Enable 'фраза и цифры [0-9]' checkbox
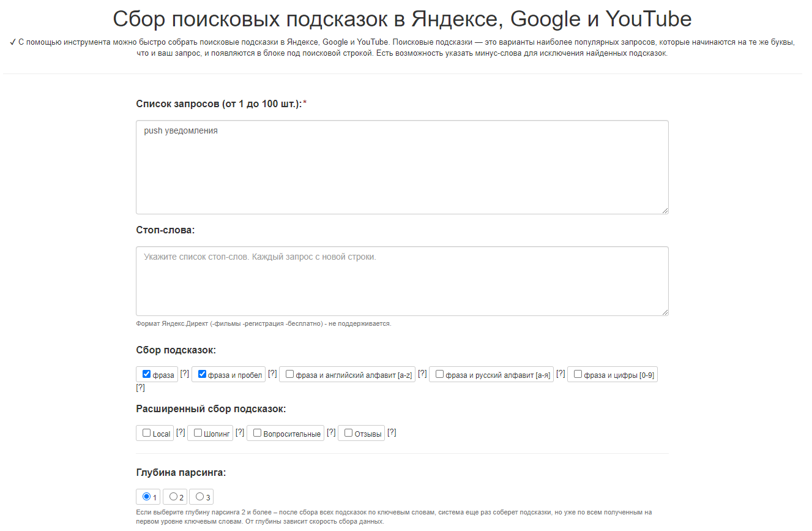 pos(578,374)
